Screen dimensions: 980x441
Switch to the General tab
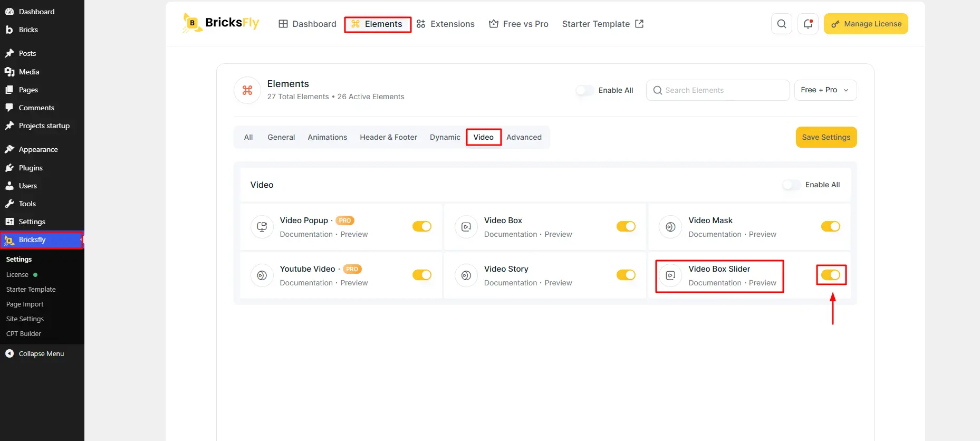coord(281,137)
